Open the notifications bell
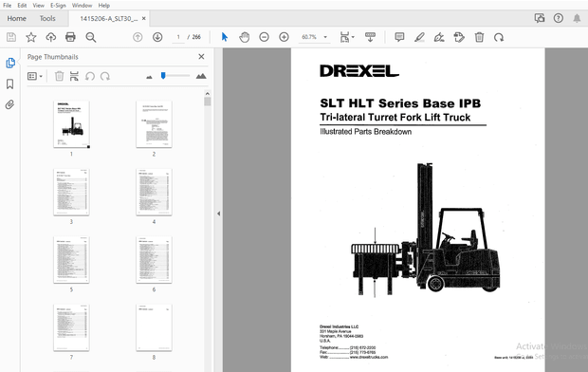Image resolution: width=588 pixels, height=372 pixels. (577, 18)
